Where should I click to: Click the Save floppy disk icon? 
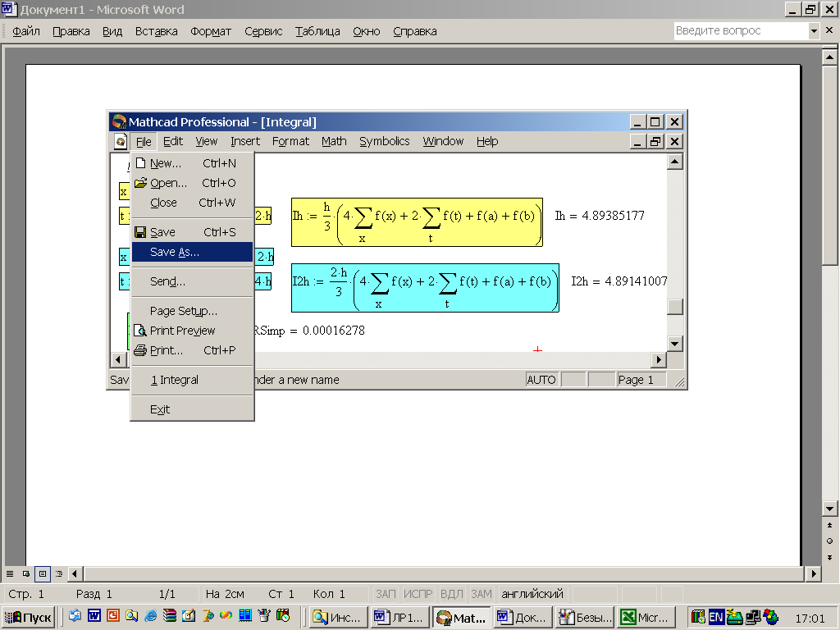pos(140,232)
